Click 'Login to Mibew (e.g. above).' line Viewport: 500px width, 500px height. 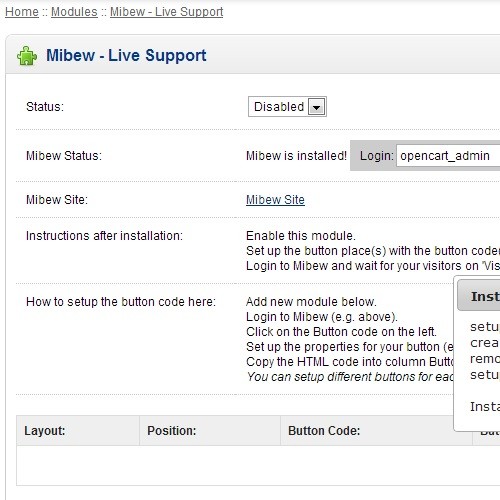tap(322, 317)
